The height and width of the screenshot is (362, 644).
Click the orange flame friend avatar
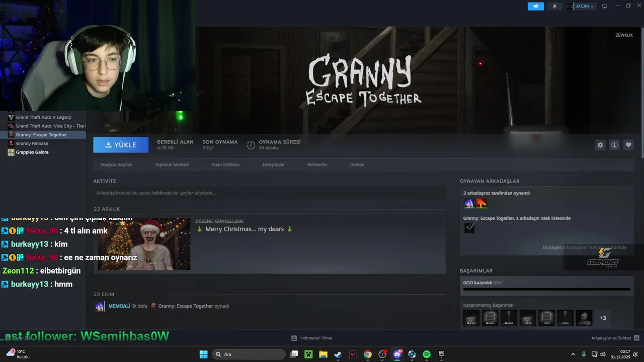(x=481, y=203)
